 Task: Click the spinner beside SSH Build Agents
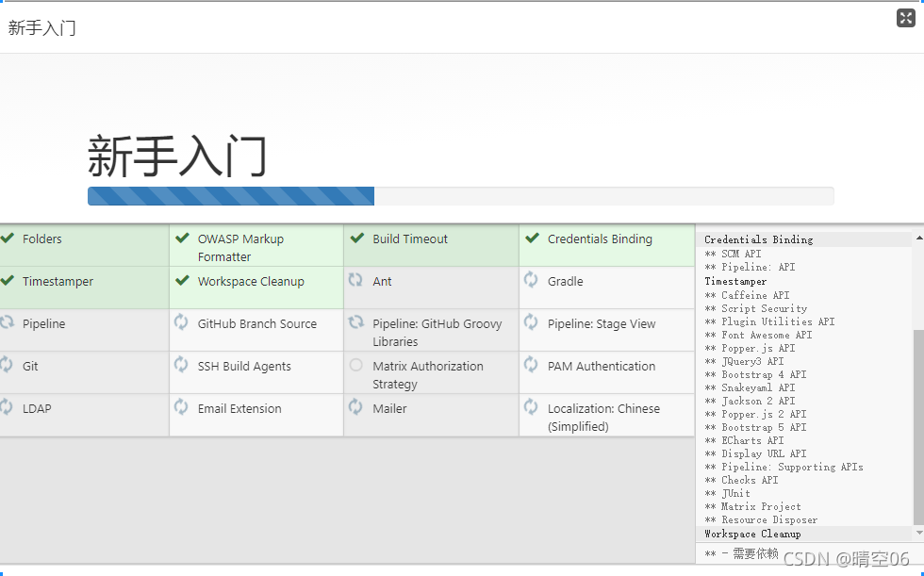(181, 365)
